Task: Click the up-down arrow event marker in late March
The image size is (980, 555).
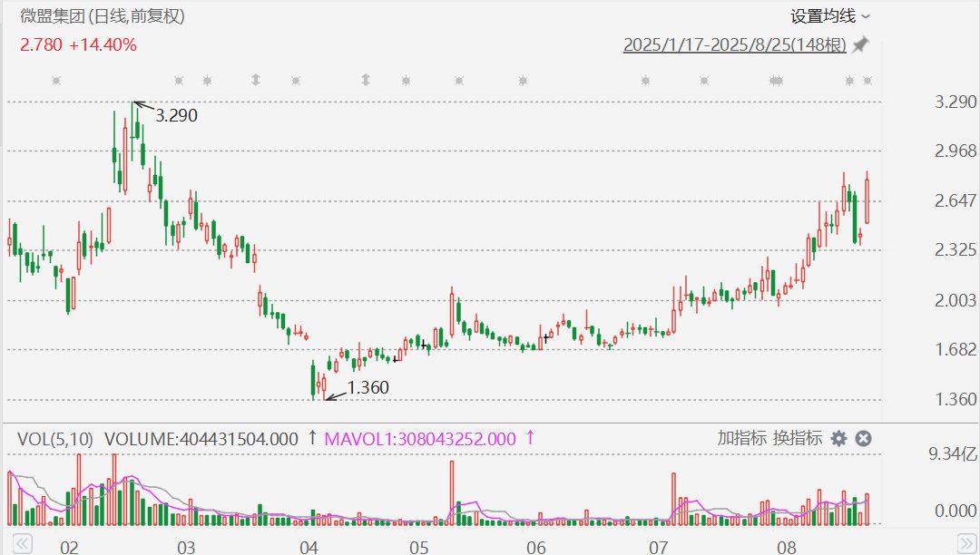Action: (256, 80)
